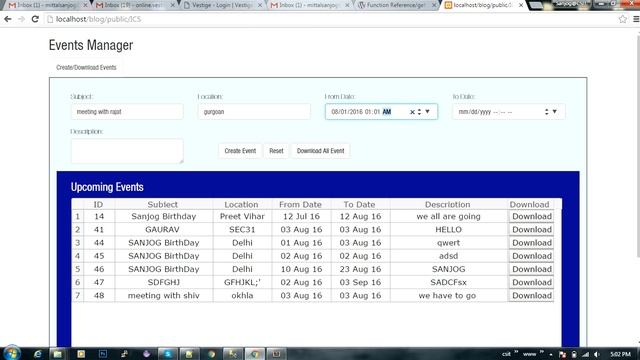Select the 'GFHJKL;'' location cell

coord(242,282)
